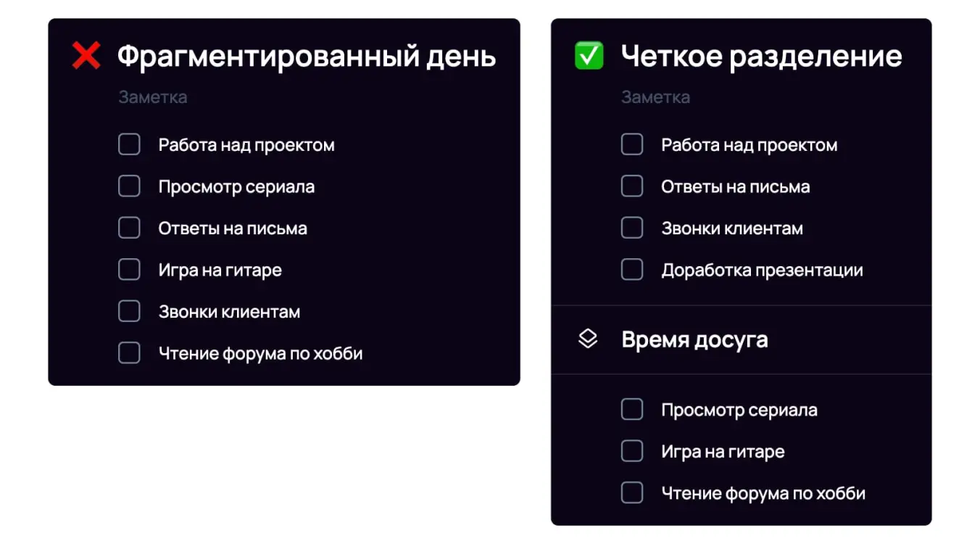This screenshot has height=544, width=980.
Task: Check Ответы на письма in right card
Action: [x=631, y=186]
